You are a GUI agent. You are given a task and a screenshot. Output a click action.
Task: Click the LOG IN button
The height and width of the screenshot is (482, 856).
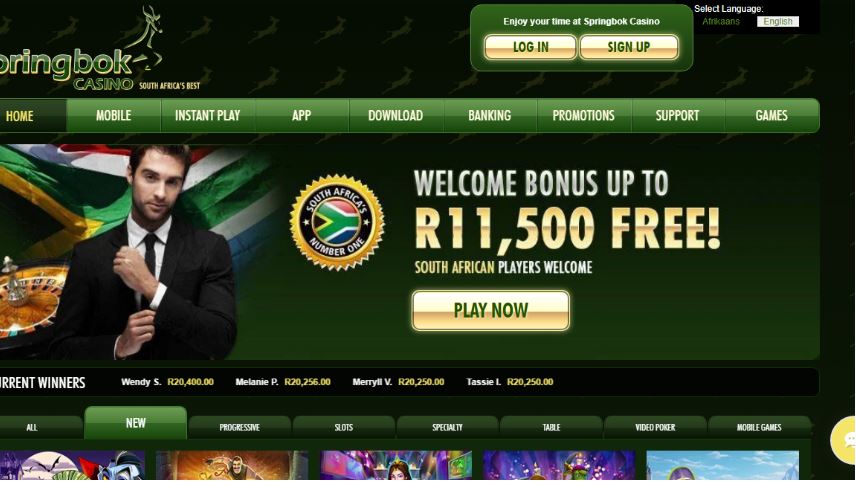pos(530,47)
